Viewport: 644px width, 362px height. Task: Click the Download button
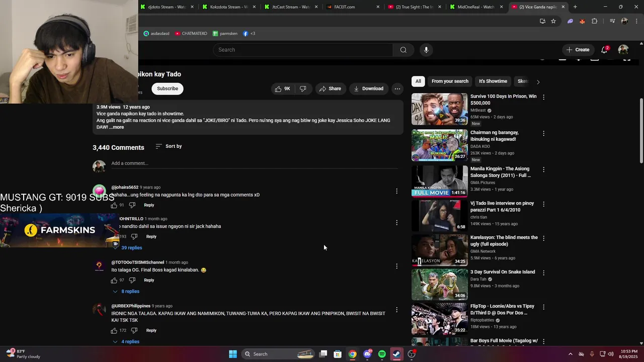tap(369, 88)
